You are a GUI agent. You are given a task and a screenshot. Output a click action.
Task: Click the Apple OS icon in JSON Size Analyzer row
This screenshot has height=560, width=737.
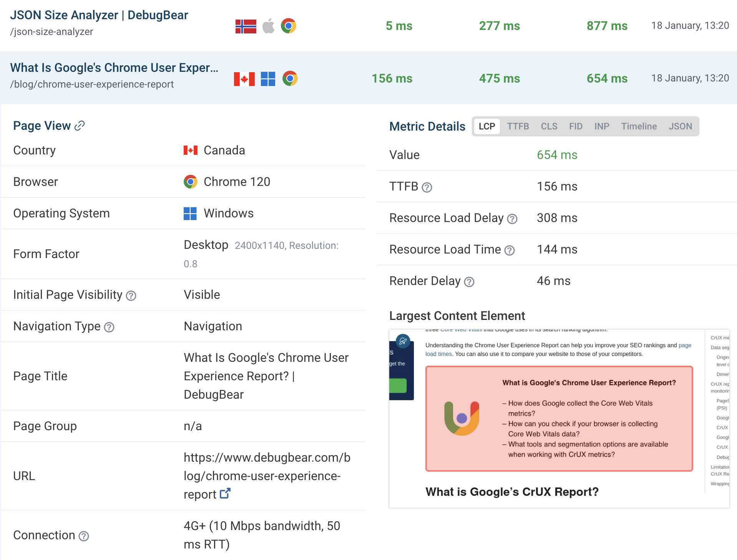point(269,26)
